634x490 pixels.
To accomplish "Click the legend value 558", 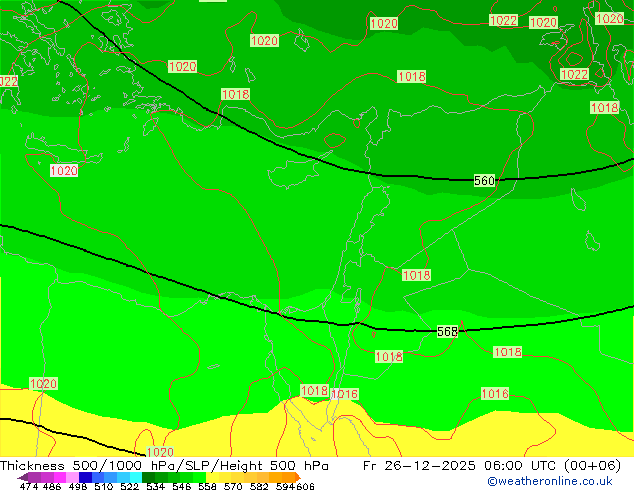I will [207, 486].
